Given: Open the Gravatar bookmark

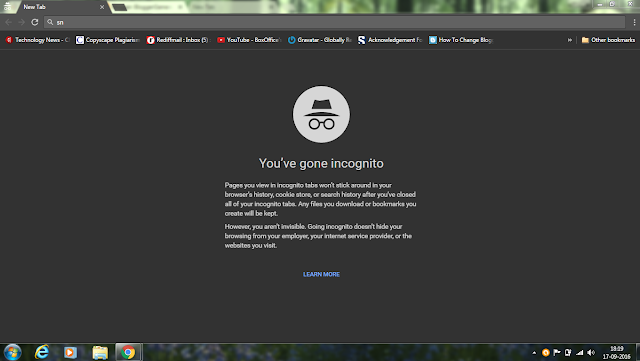Looking at the screenshot, I should point(320,40).
